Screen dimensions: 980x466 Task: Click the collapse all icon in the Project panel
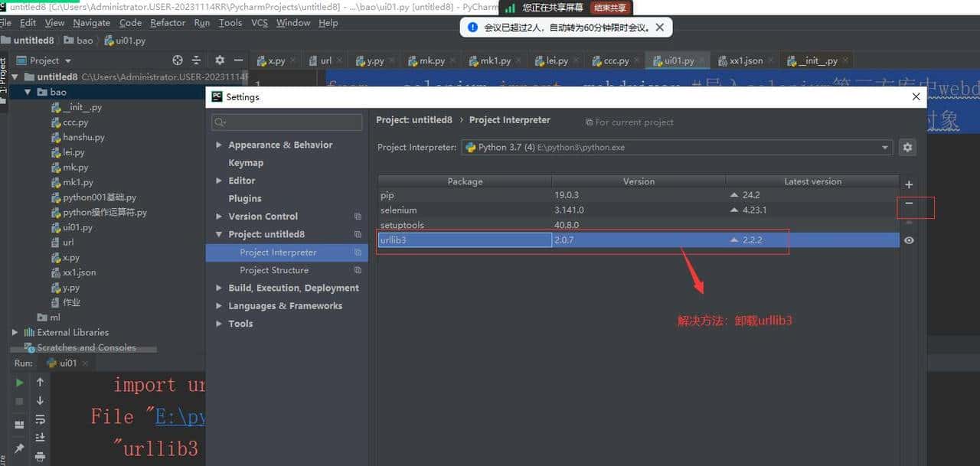point(197,60)
